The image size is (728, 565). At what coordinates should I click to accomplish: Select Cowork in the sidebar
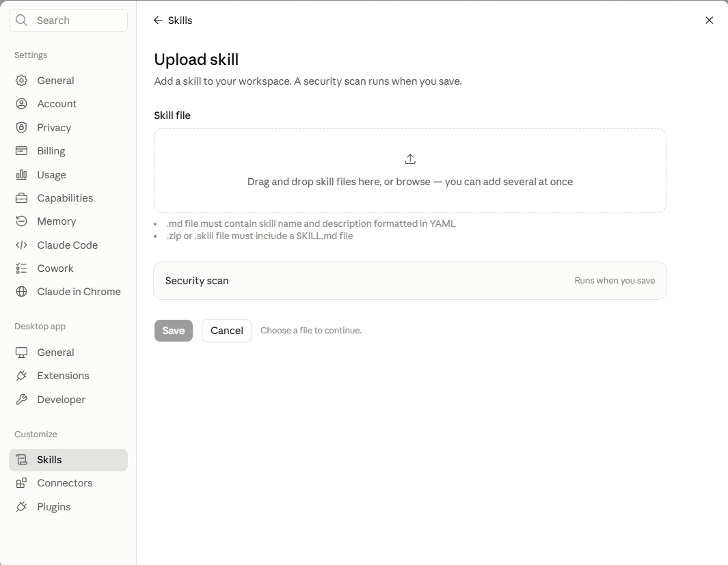tap(68, 268)
